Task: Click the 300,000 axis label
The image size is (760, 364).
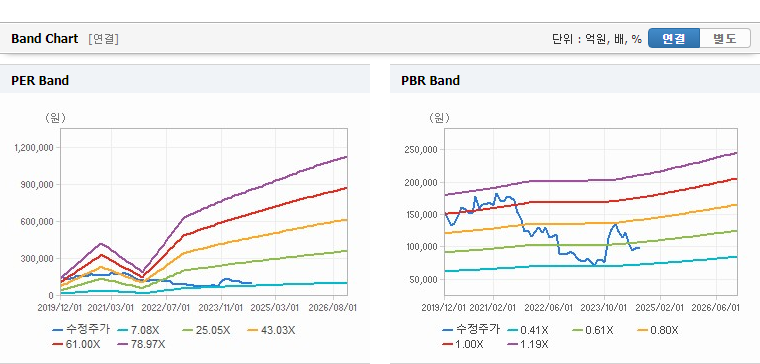Action: pos(38,258)
